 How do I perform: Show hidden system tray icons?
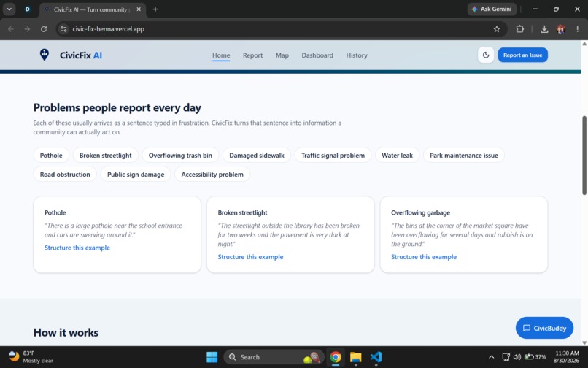(x=491, y=357)
